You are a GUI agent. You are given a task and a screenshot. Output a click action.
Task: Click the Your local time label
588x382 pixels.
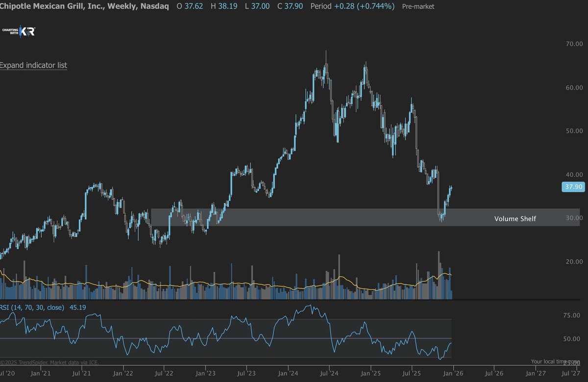tap(555, 361)
